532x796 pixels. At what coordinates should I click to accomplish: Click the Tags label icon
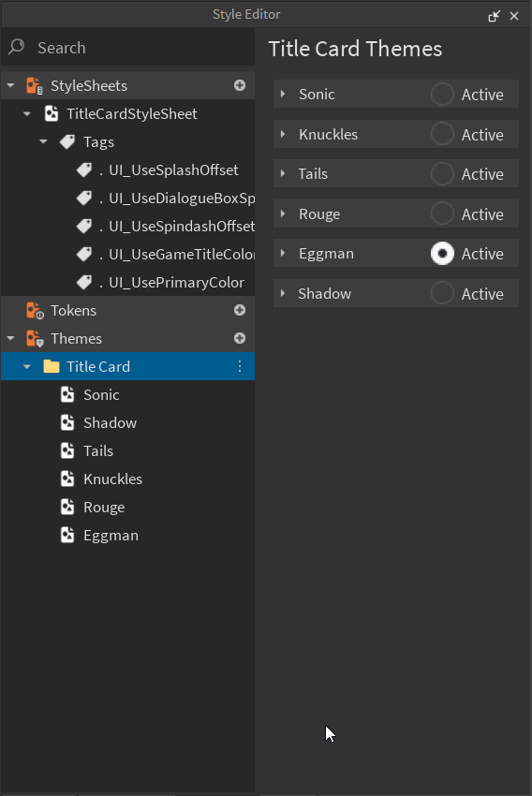[67, 141]
